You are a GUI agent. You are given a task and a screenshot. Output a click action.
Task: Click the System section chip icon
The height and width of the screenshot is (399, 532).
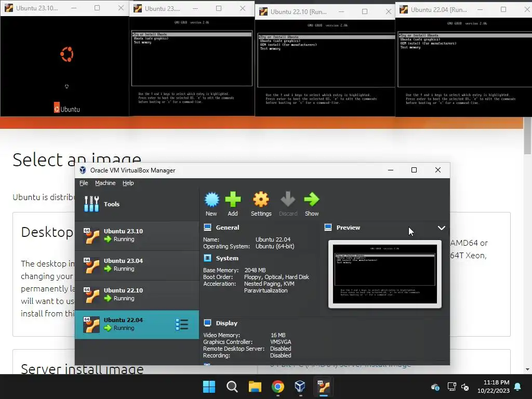(208, 258)
